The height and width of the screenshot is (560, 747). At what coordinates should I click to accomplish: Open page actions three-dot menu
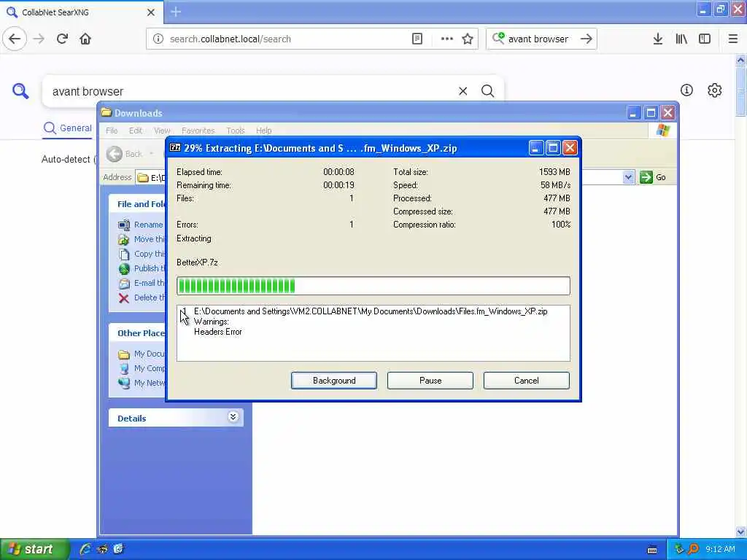[x=446, y=39]
